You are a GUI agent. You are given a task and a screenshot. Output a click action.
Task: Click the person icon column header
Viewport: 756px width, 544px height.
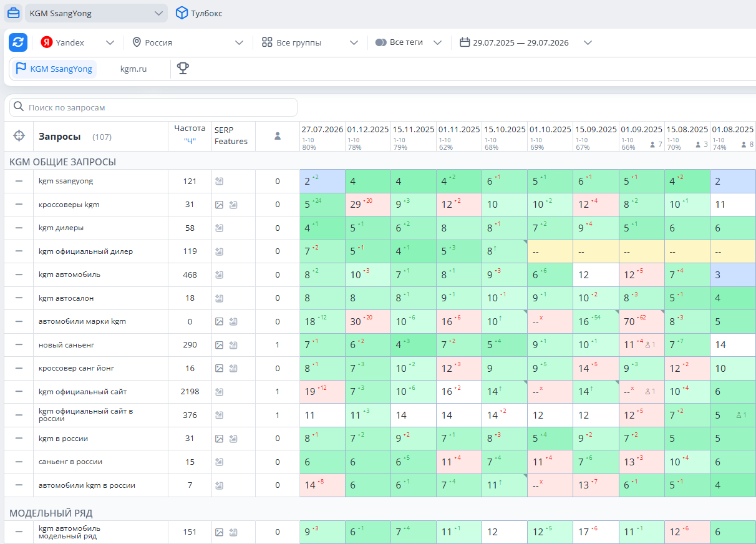click(x=278, y=136)
